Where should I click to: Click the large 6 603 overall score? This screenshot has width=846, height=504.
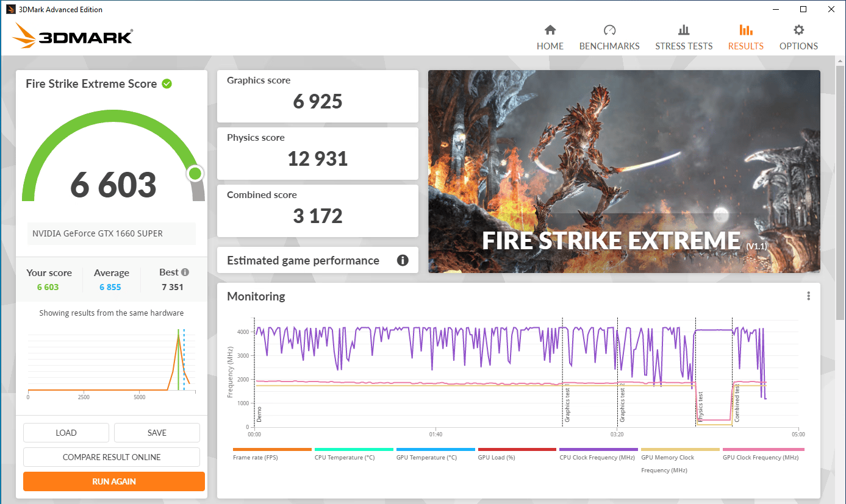click(x=113, y=185)
